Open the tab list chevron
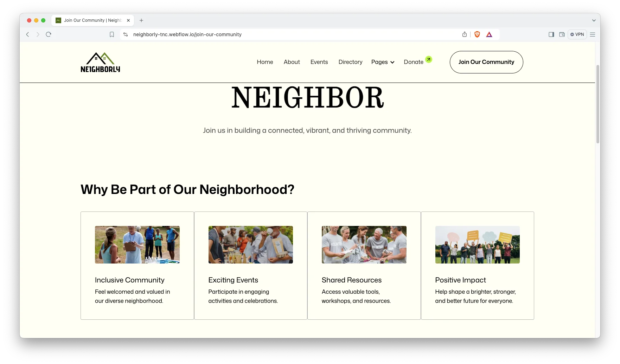The height and width of the screenshot is (364, 620). [594, 20]
